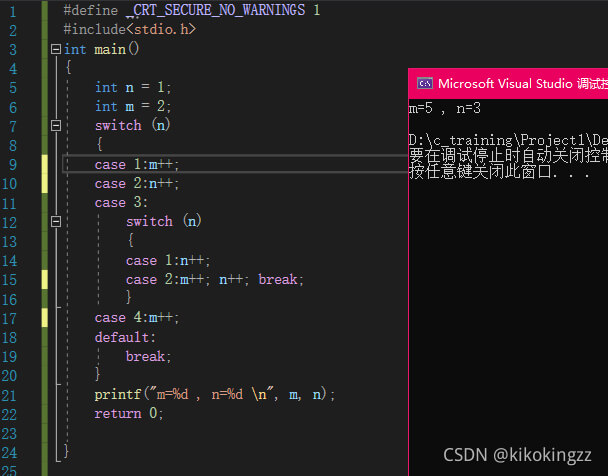Collapse the int main() function block
Image resolution: width=608 pixels, height=476 pixels.
pyautogui.click(x=55, y=49)
